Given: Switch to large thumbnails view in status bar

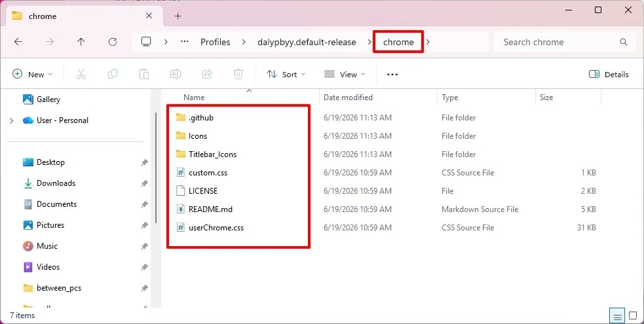Looking at the screenshot, I should pyautogui.click(x=633, y=315).
